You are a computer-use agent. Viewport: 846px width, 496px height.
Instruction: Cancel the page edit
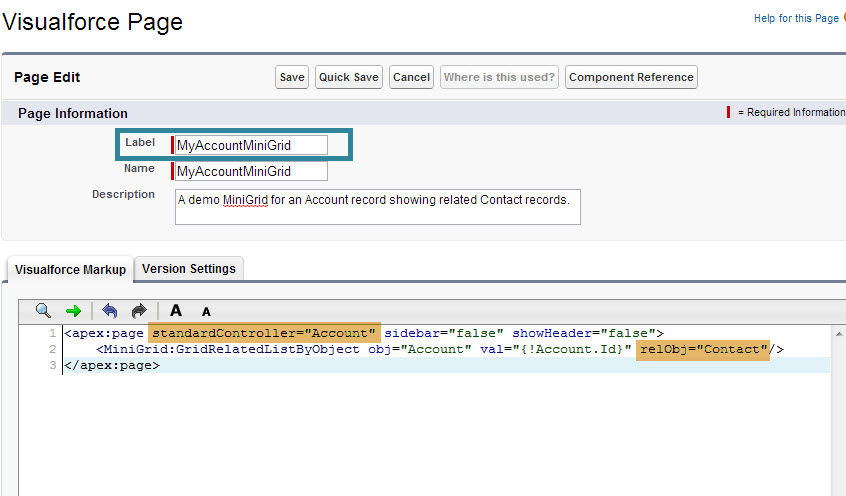411,77
